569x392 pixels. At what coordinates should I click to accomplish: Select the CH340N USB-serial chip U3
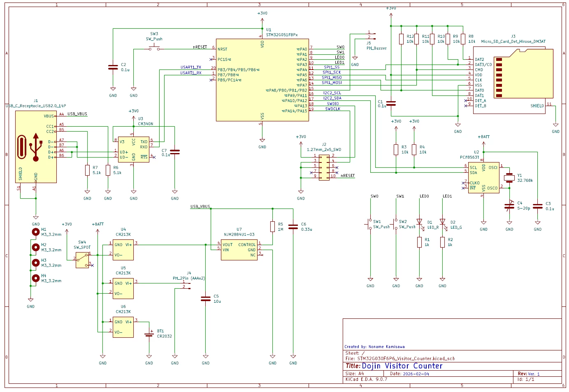point(133,149)
